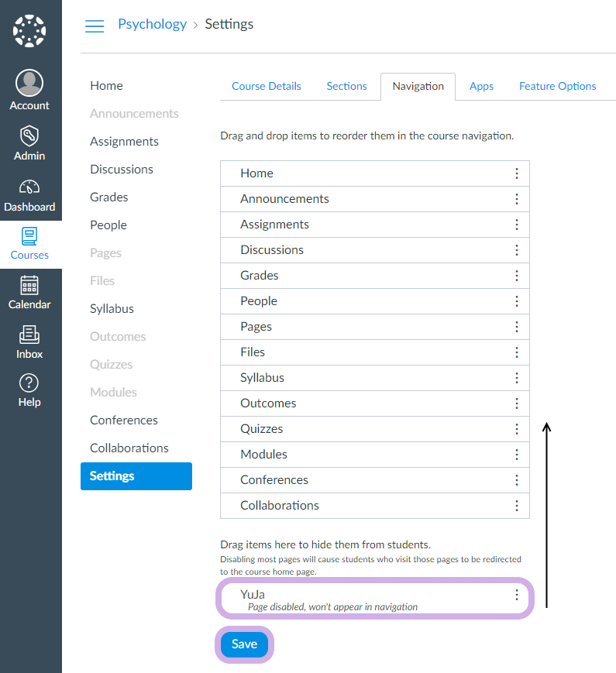The height and width of the screenshot is (673, 616).
Task: Select the Modules navigation row item
Action: click(374, 455)
